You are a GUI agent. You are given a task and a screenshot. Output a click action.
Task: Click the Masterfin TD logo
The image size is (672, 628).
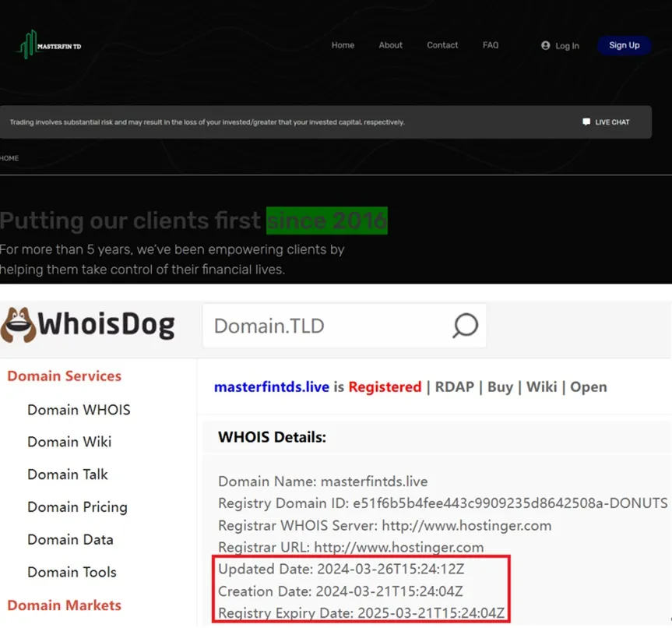49,44
